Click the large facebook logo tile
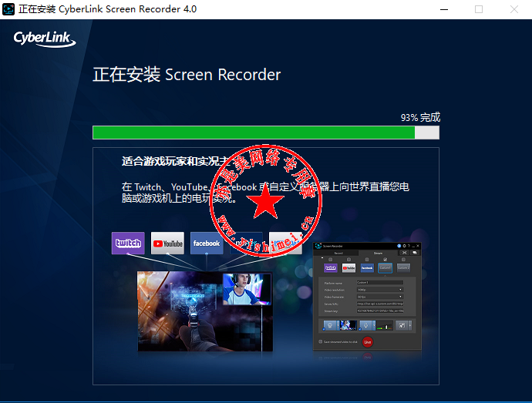This screenshot has width=532, height=403. click(x=207, y=243)
